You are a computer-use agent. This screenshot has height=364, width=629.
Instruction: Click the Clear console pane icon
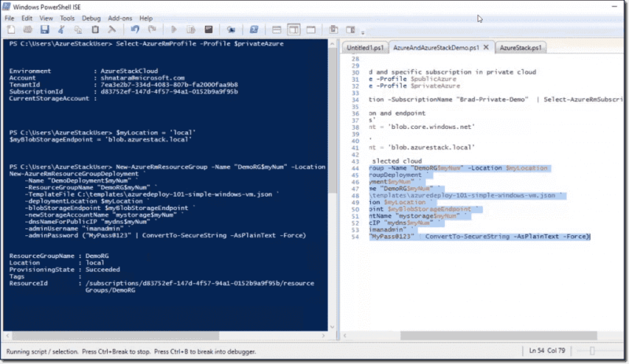pyautogui.click(x=112, y=29)
